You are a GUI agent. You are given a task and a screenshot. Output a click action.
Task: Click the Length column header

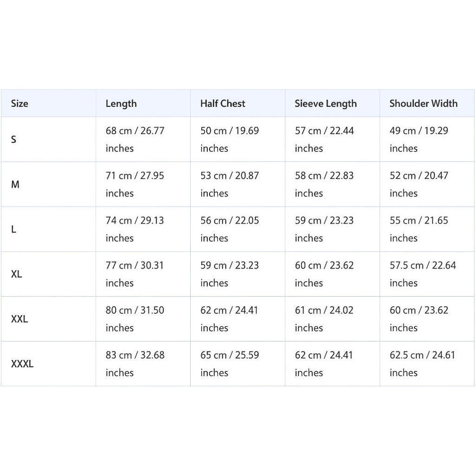coord(121,104)
